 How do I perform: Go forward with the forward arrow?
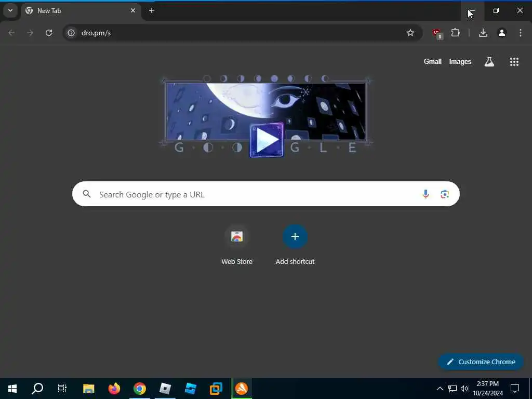tap(30, 33)
